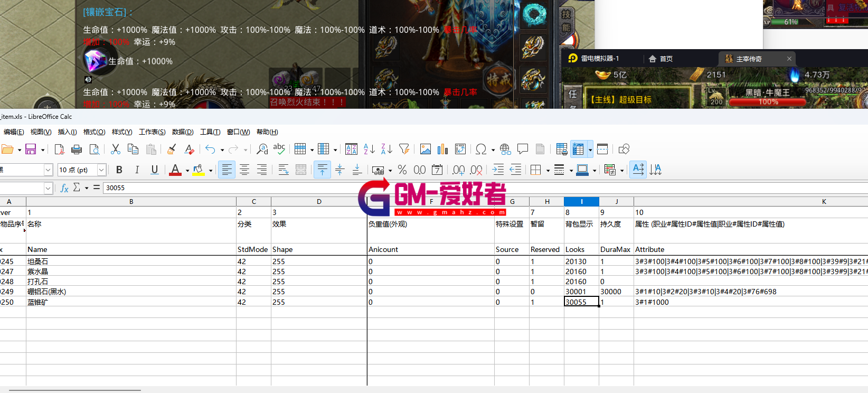868x393 pixels.
Task: Expand the font name dropdown
Action: (x=48, y=170)
